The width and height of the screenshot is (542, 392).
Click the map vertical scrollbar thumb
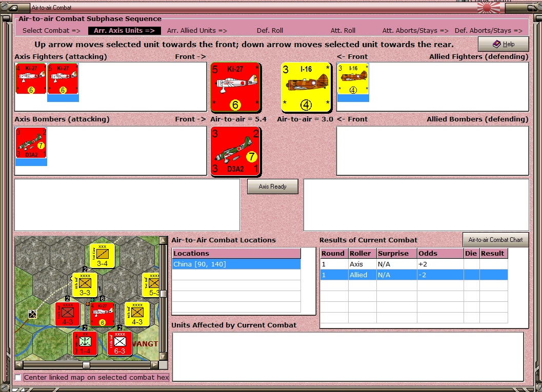coord(164,294)
